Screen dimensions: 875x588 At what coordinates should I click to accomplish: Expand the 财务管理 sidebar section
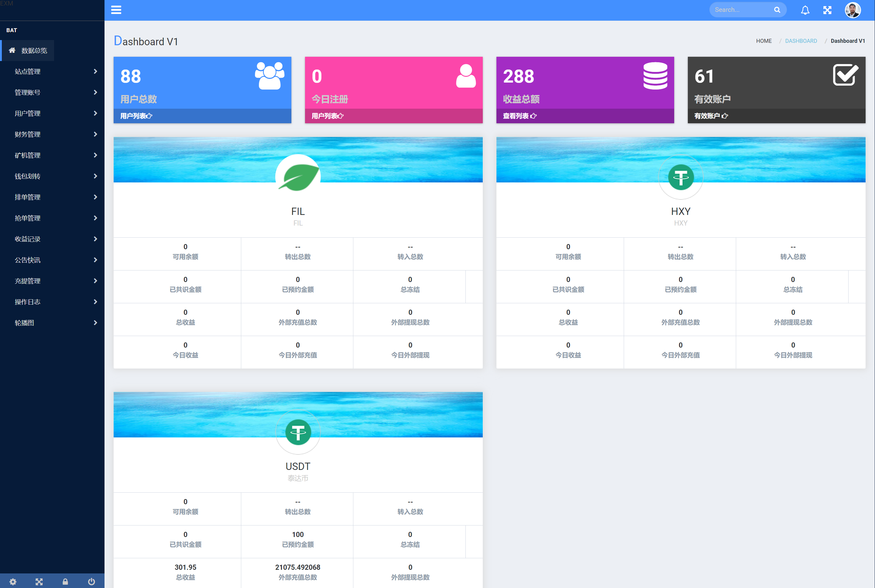coord(53,134)
